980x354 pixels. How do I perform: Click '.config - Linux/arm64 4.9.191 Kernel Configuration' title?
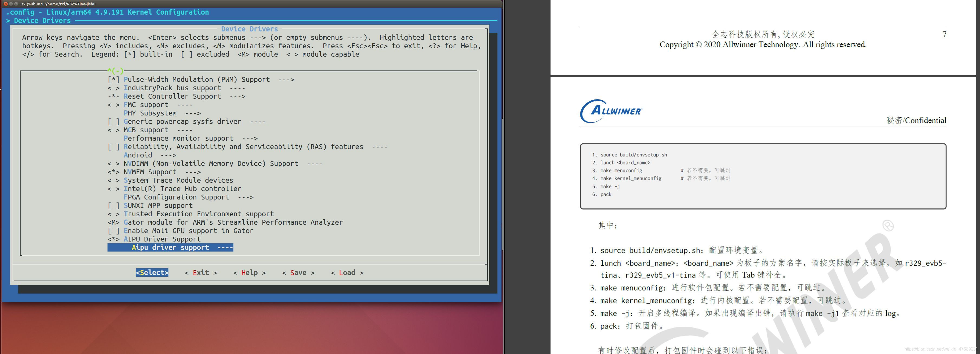(107, 12)
